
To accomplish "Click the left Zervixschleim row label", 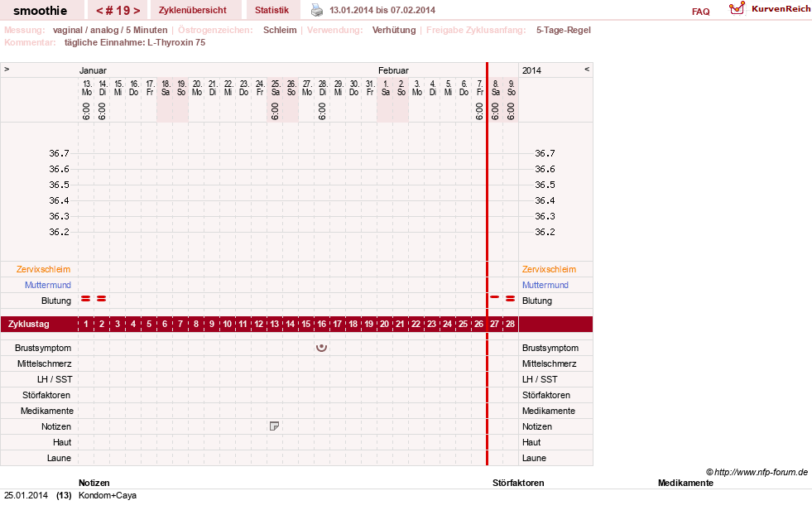I will pos(44,269).
